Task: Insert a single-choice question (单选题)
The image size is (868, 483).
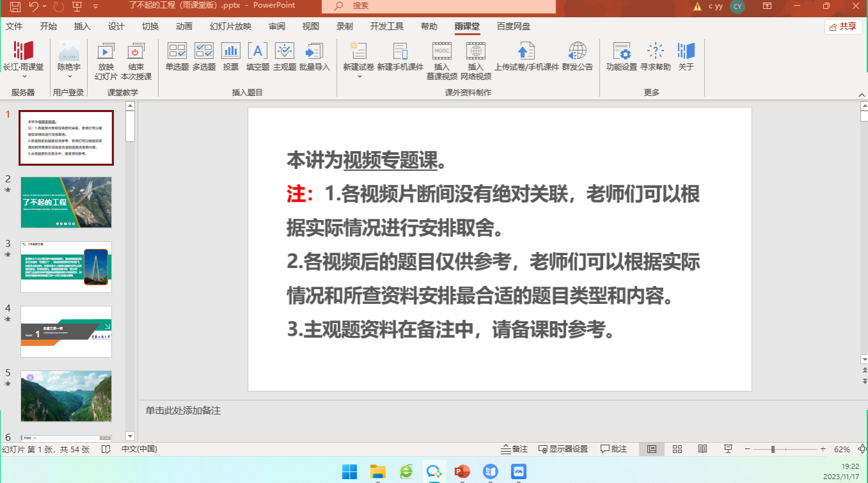Action: 177,56
